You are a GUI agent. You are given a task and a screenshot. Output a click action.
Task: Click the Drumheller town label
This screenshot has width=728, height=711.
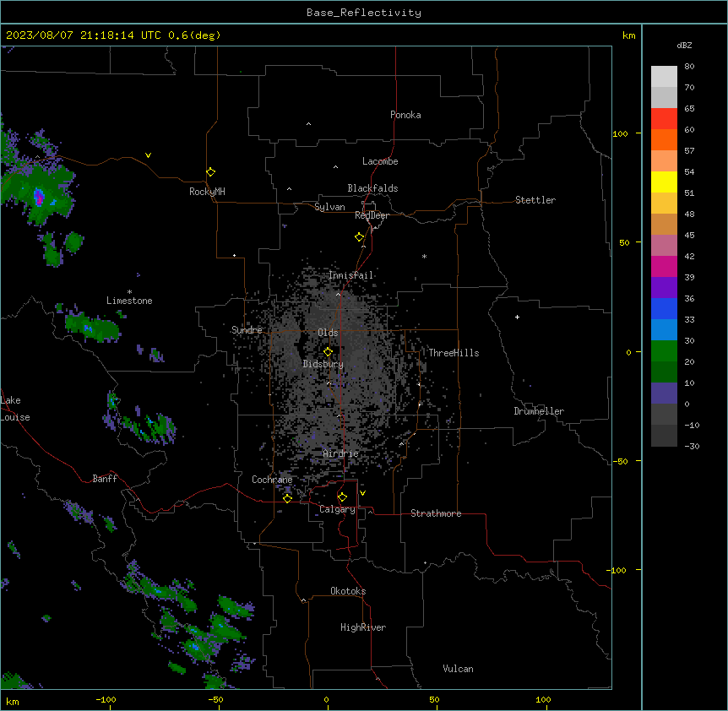(x=539, y=411)
